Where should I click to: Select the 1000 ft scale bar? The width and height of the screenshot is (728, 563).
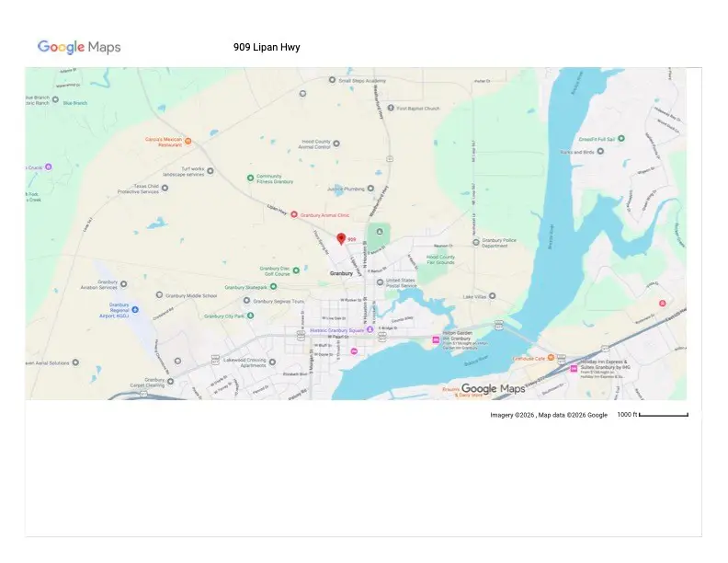664,415
